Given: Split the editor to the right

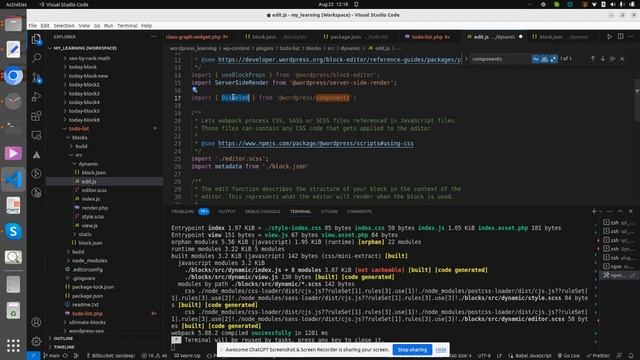Looking at the screenshot, I should pos(620,36).
